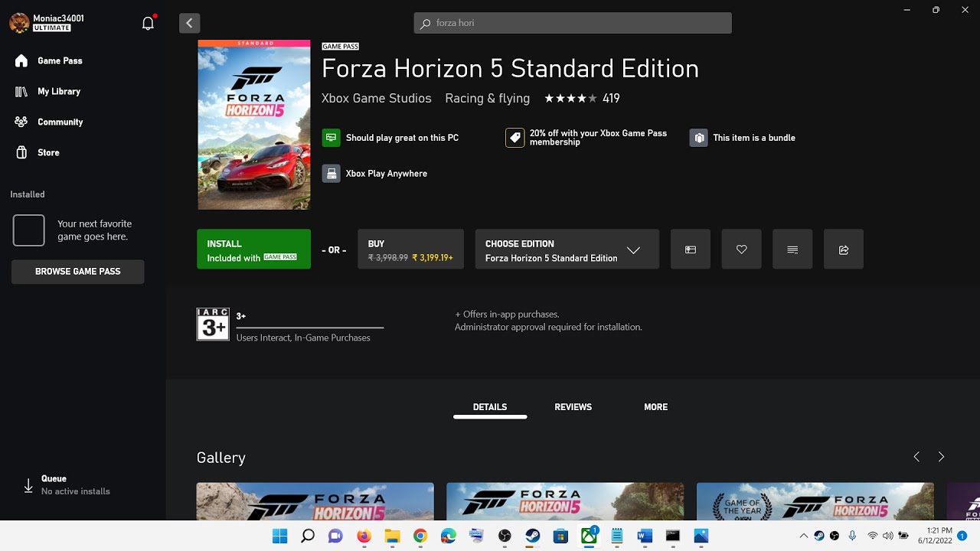Click the Community people icon
The width and height of the screenshot is (980, 551).
click(21, 122)
